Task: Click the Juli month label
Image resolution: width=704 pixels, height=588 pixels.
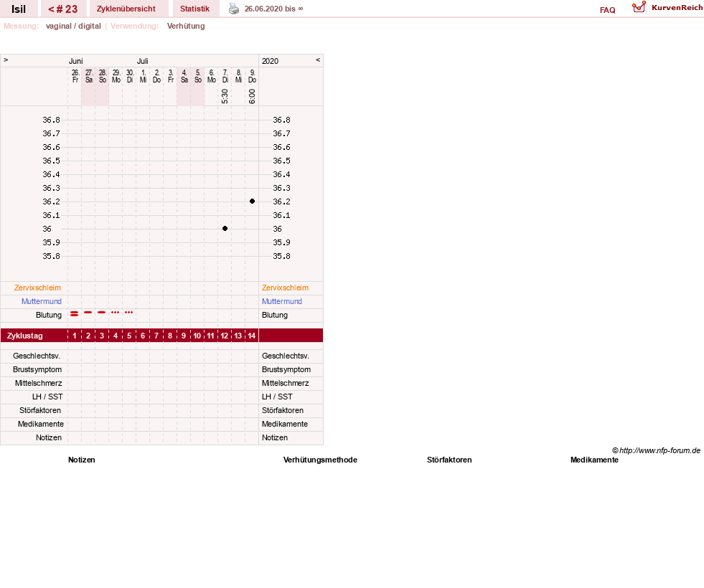Action: pos(143,61)
